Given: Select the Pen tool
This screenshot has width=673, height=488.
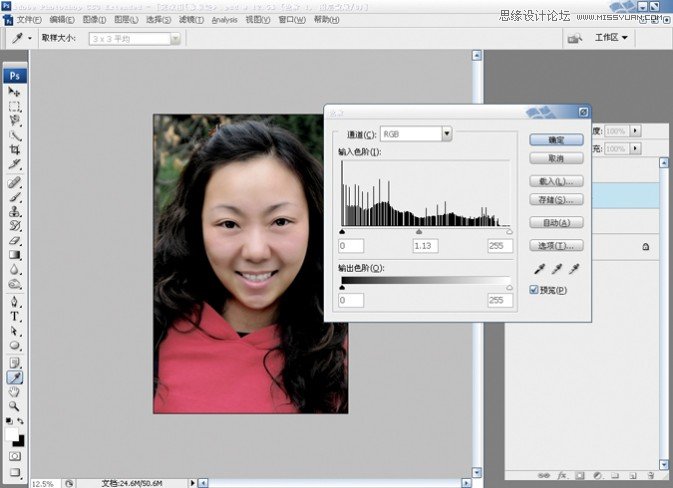Looking at the screenshot, I should [x=14, y=302].
